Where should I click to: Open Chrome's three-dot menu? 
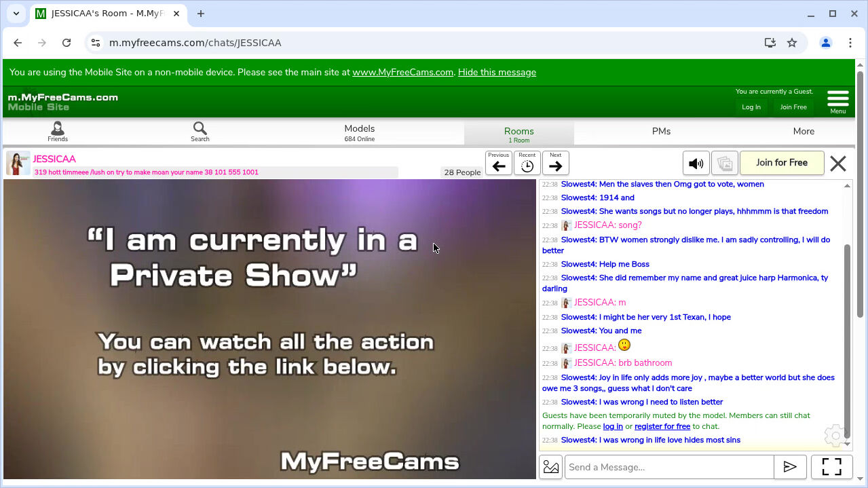(850, 43)
